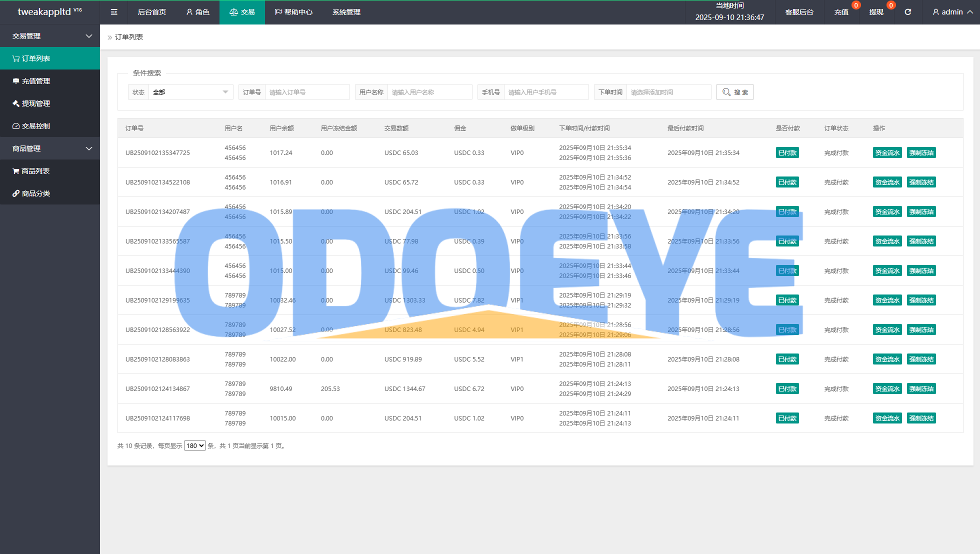Open 充值管理 in the sidebar

[35, 81]
